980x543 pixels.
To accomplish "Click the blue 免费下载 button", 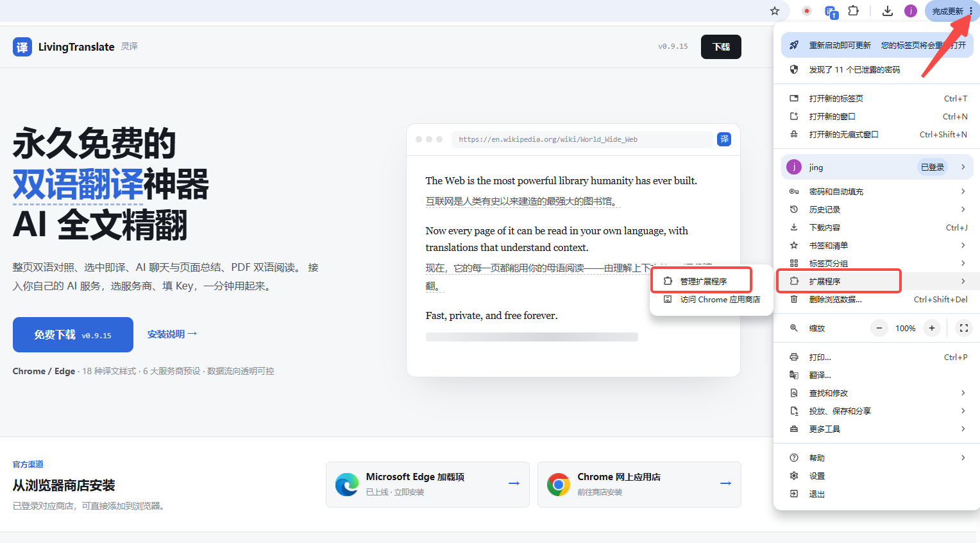I will tap(73, 334).
